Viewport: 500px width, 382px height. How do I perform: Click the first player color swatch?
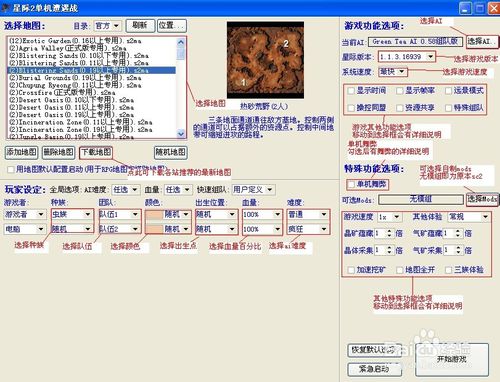click(154, 214)
